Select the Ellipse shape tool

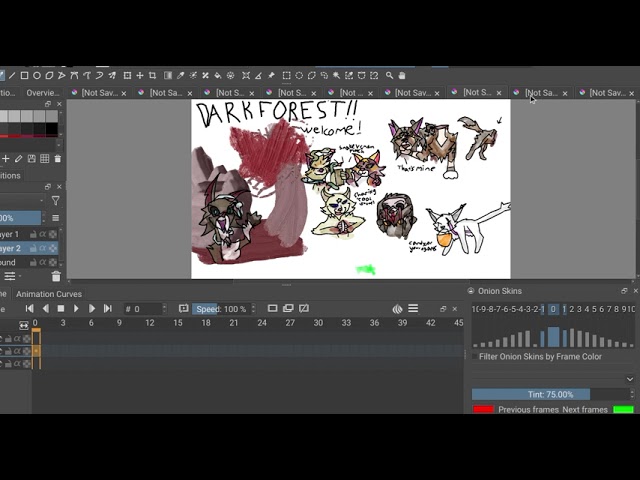pyautogui.click(x=37, y=76)
